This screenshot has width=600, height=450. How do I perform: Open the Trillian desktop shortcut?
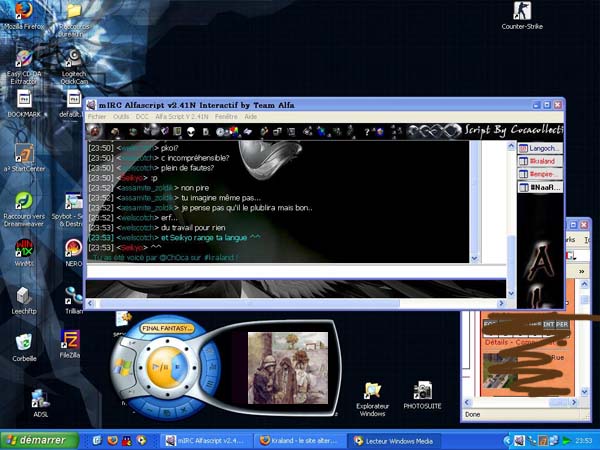[x=73, y=301]
